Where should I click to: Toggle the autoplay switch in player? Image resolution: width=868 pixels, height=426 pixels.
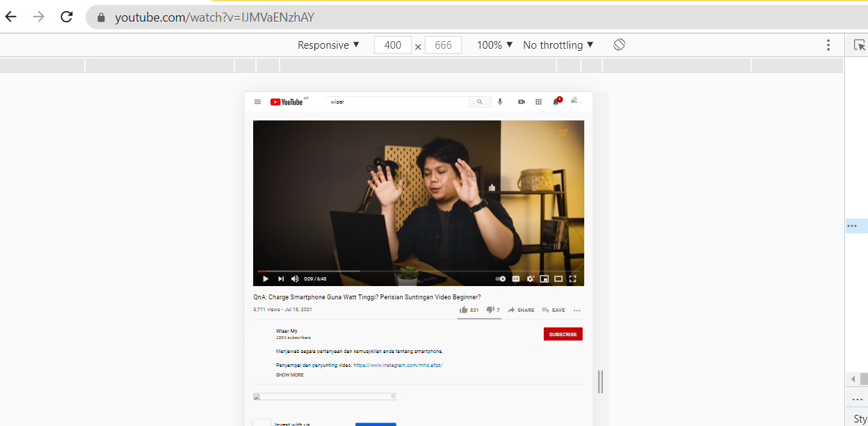(x=501, y=278)
